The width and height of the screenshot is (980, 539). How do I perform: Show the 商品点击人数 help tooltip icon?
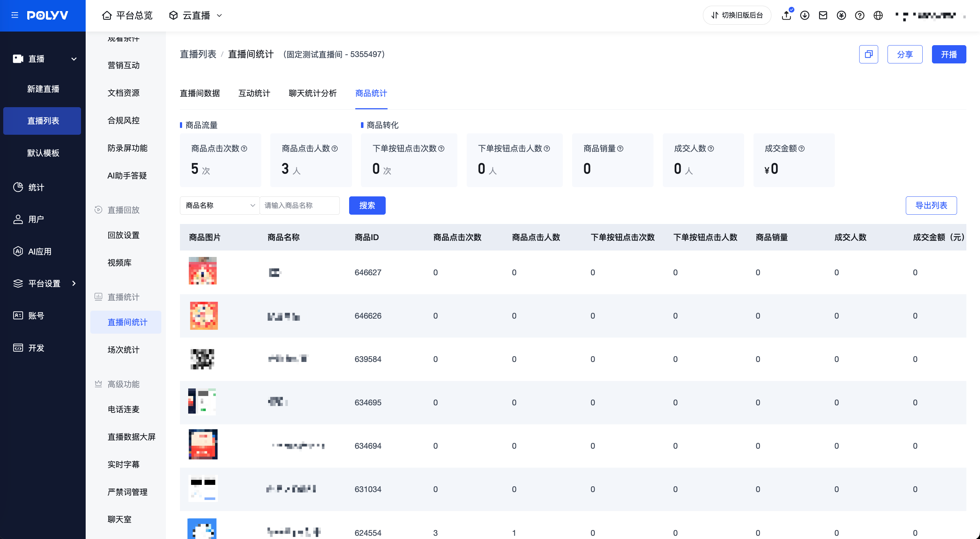click(x=335, y=148)
